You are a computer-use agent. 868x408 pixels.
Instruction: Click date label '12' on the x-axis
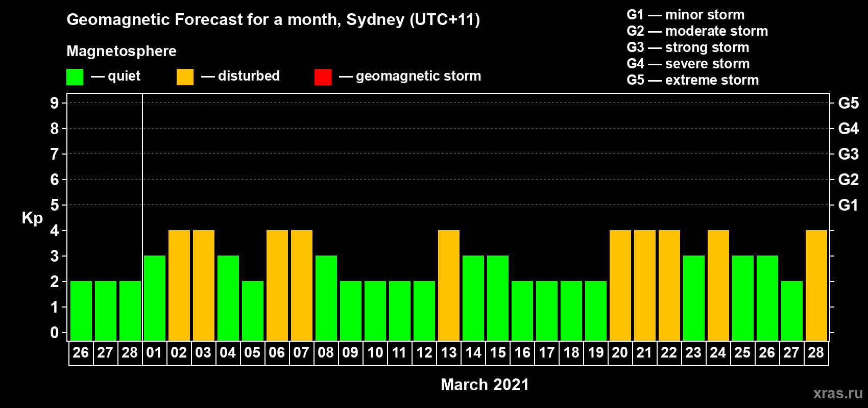tap(424, 353)
